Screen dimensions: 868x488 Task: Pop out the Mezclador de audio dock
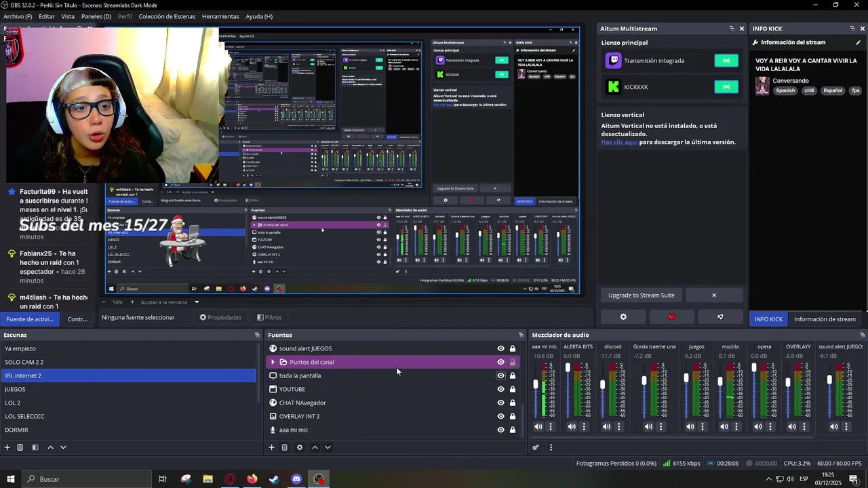pyautogui.click(x=862, y=335)
